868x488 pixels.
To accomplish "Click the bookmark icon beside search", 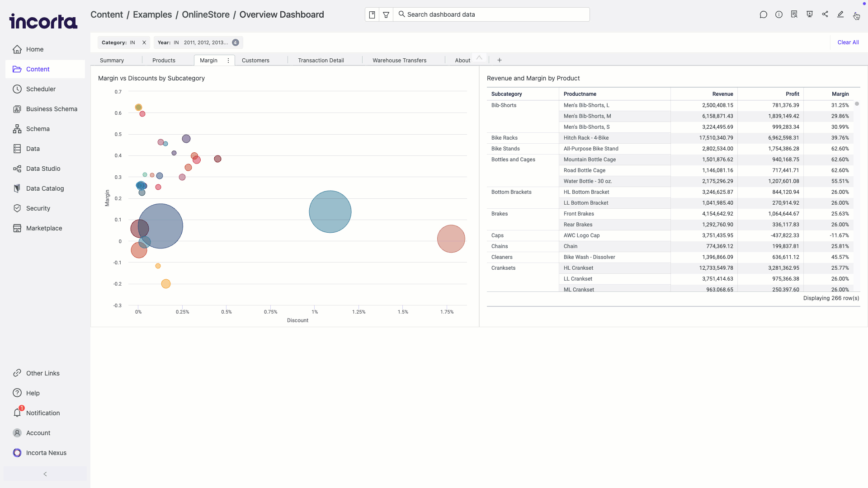I will pos(372,14).
